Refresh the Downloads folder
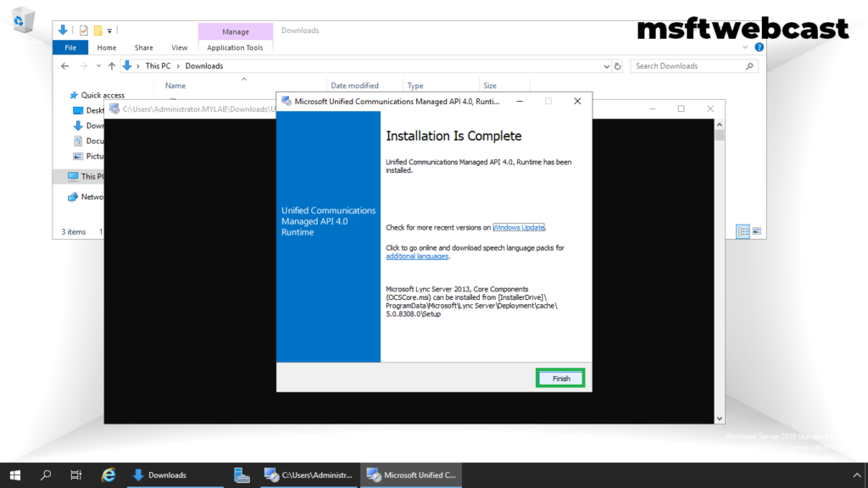This screenshot has width=868, height=488. pos(618,66)
